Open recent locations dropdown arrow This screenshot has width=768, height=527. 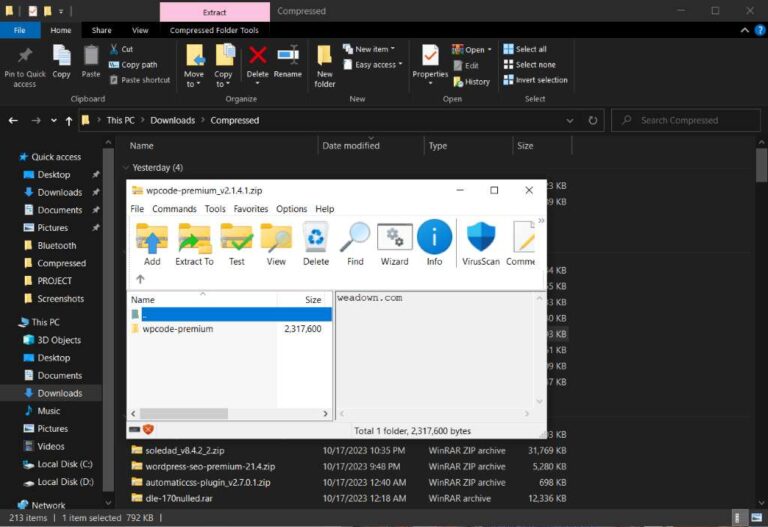(x=53, y=120)
